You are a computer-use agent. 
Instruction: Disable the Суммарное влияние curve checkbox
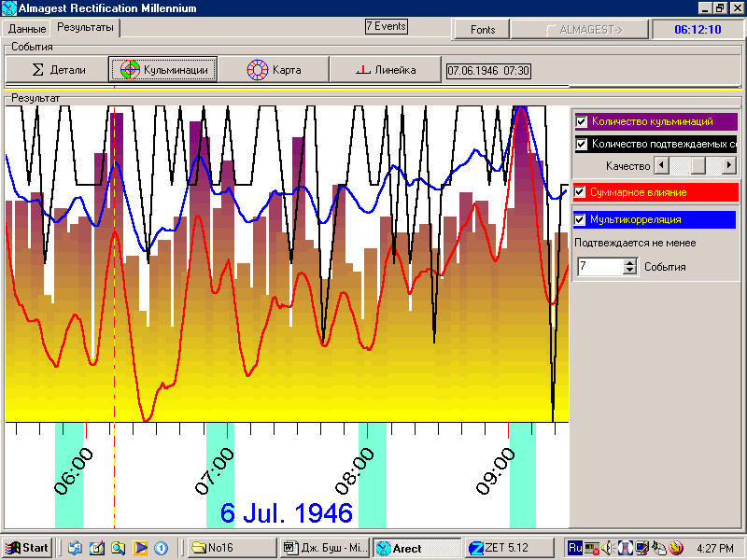click(x=580, y=192)
